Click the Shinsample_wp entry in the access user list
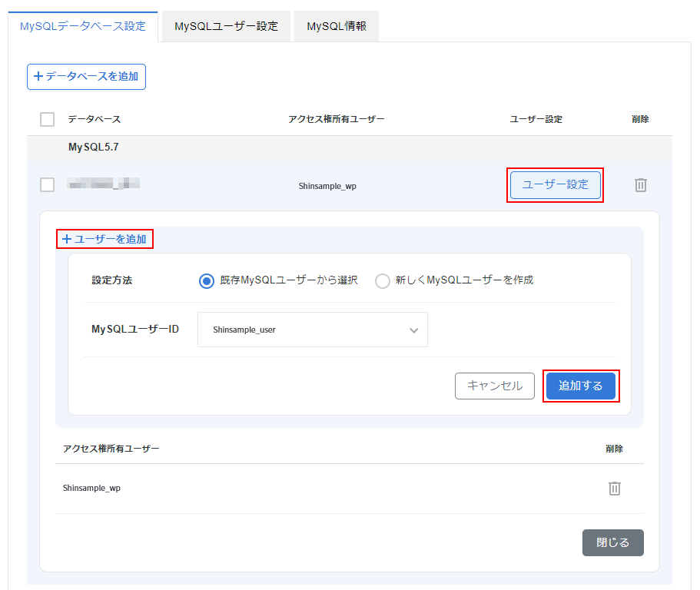This screenshot has width=700, height=590. click(91, 489)
